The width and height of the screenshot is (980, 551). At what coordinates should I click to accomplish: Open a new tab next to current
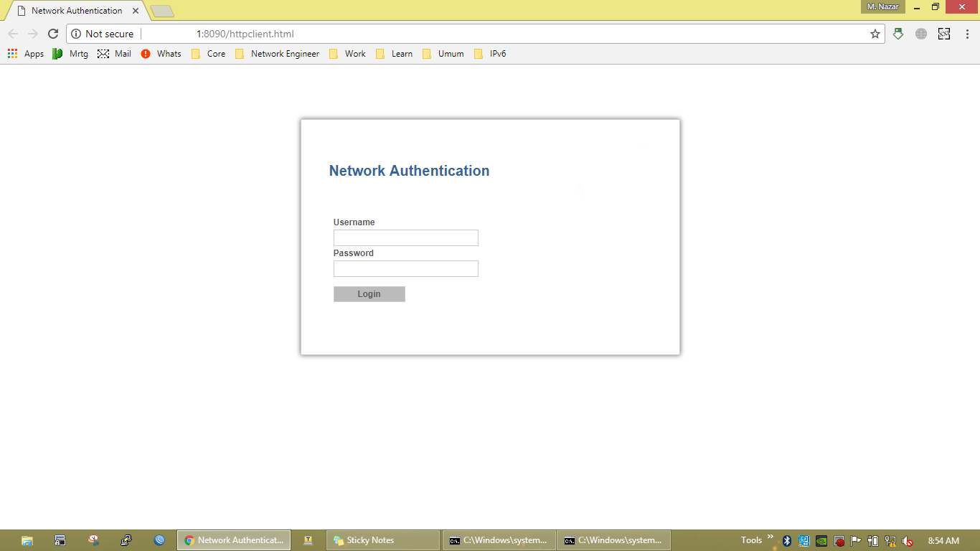tap(162, 11)
